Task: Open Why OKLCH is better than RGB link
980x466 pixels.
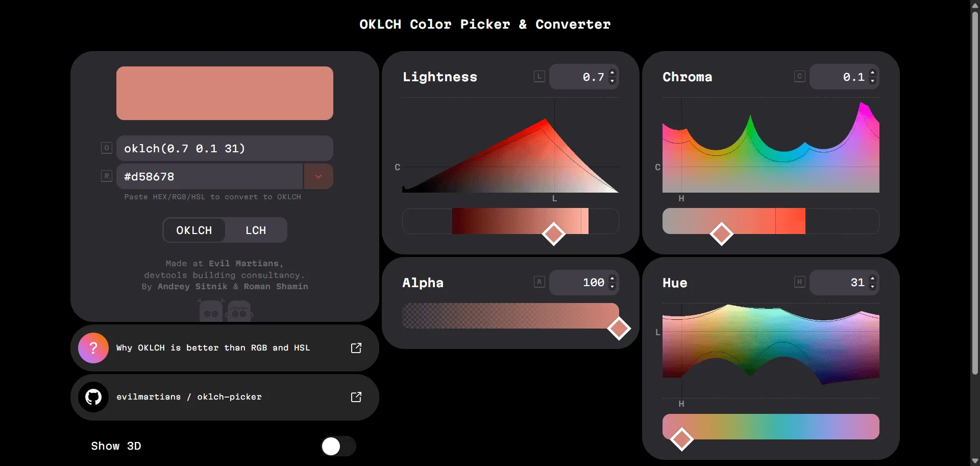Action: point(225,348)
